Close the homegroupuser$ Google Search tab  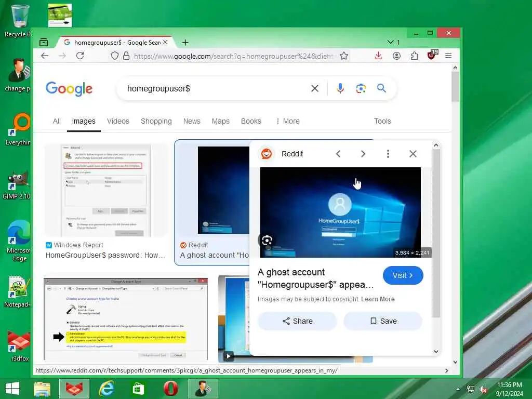[x=165, y=43]
